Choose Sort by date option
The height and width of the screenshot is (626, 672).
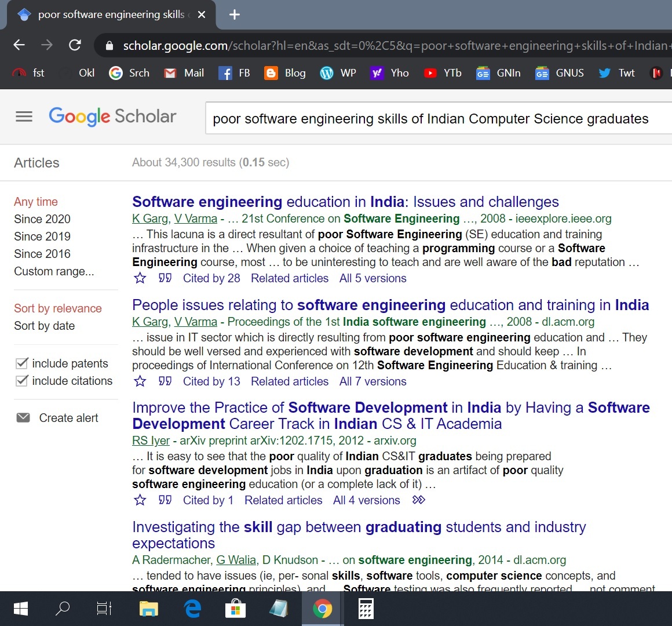pyautogui.click(x=45, y=326)
